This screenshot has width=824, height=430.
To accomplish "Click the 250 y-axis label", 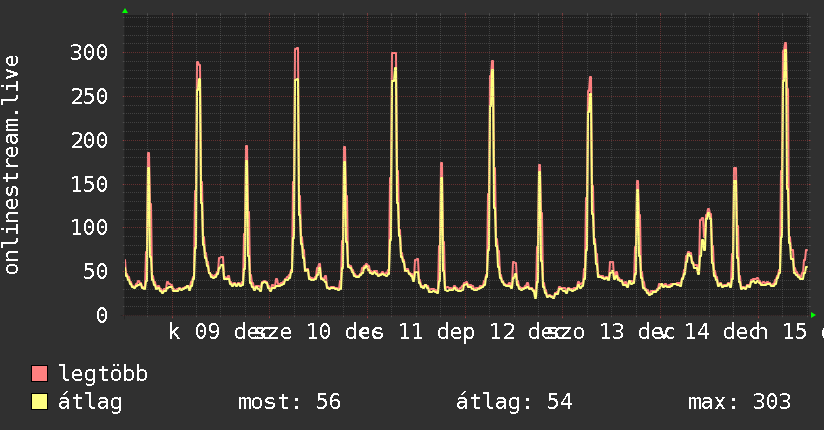I will [89, 96].
